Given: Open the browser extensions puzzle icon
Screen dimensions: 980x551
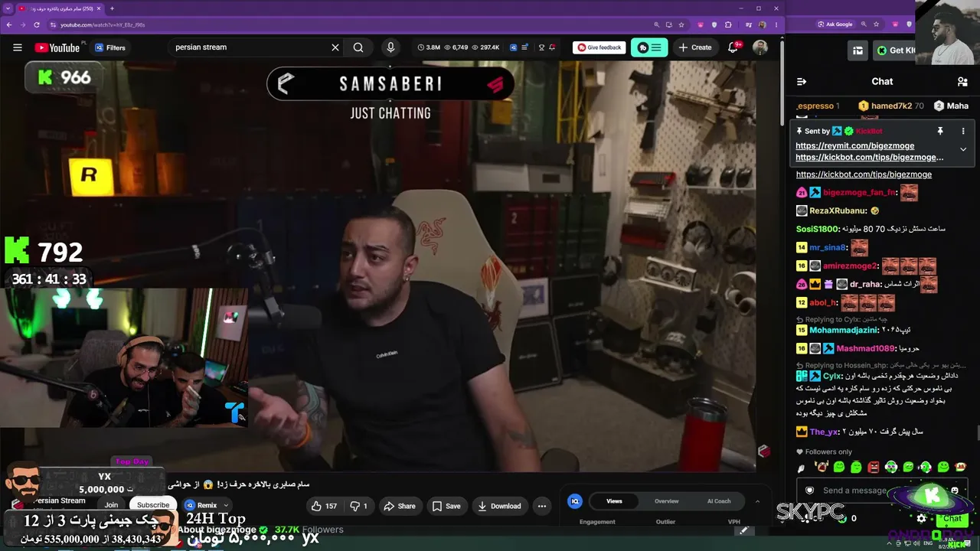Looking at the screenshot, I should [x=728, y=24].
